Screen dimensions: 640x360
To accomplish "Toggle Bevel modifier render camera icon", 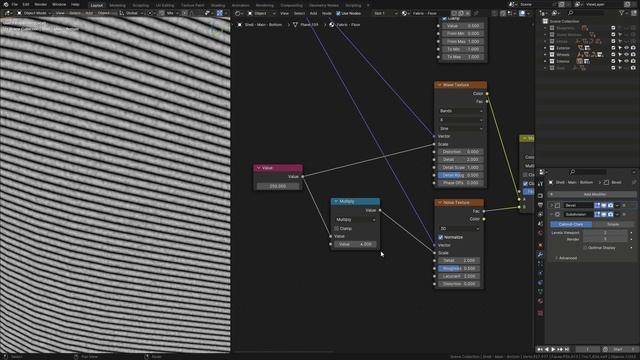I will 610,205.
